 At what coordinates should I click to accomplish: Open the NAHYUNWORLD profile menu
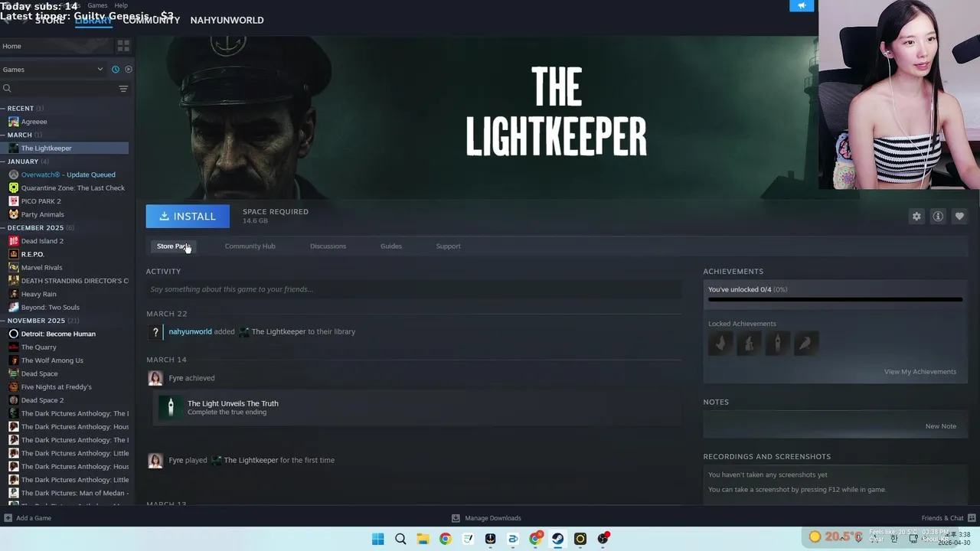tap(227, 20)
